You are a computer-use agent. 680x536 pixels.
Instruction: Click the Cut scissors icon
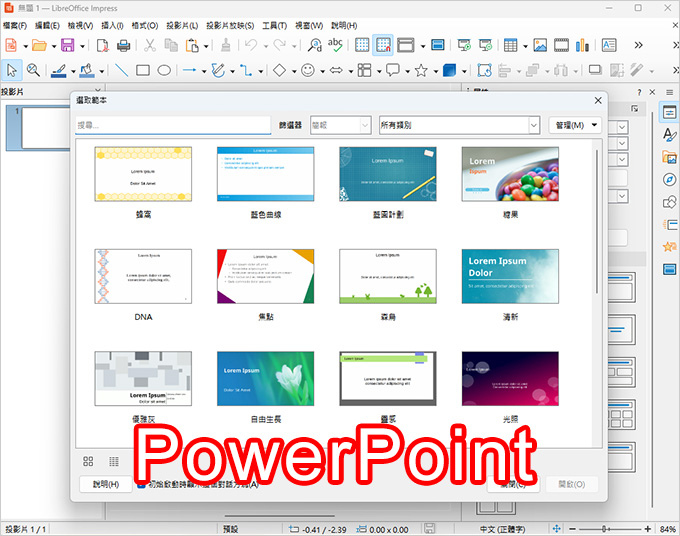coord(150,45)
